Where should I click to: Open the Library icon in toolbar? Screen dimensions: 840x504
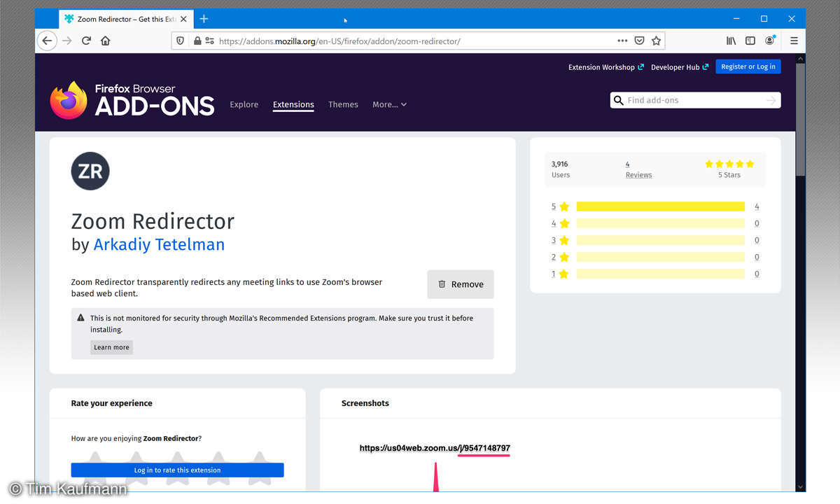(731, 41)
